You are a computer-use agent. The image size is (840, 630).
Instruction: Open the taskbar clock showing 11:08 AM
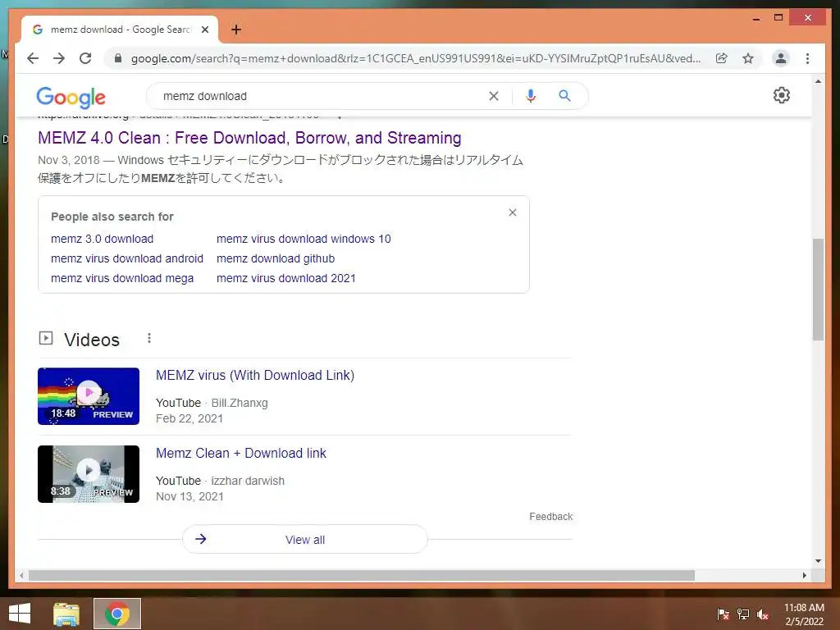pyautogui.click(x=804, y=614)
